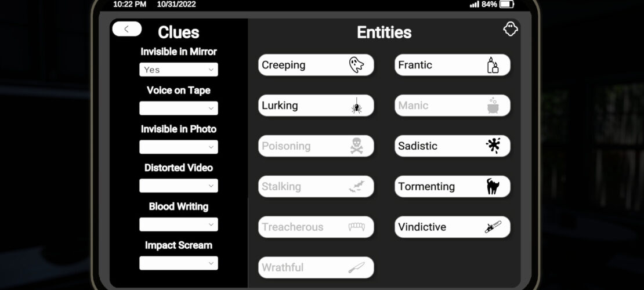The width and height of the screenshot is (644, 290).
Task: Click the spider icon on Lurking
Action: click(x=356, y=106)
